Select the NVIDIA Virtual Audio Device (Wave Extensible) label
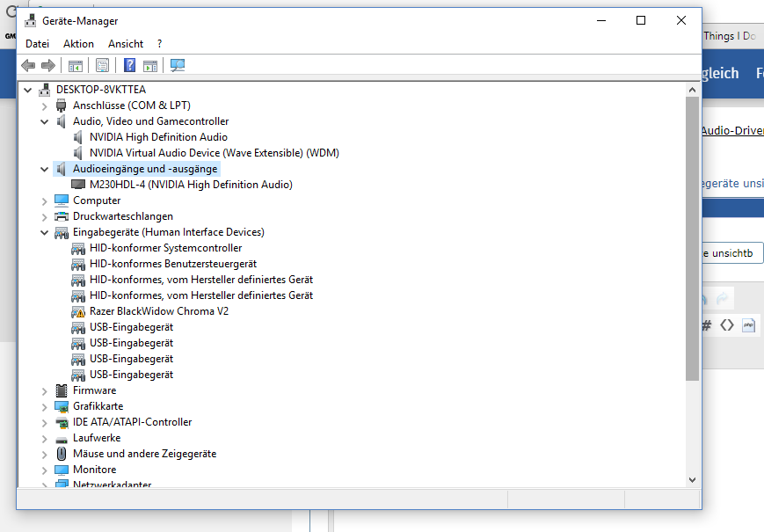The height and width of the screenshot is (532, 764). coord(215,153)
